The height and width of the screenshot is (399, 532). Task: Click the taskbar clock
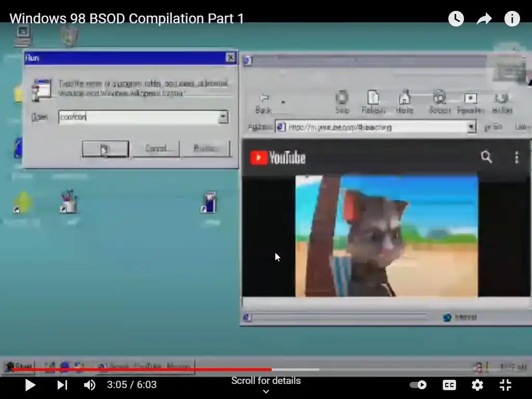(x=513, y=367)
